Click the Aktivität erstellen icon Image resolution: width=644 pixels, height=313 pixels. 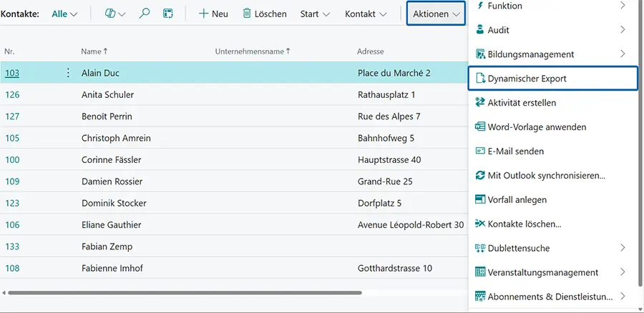(x=480, y=103)
